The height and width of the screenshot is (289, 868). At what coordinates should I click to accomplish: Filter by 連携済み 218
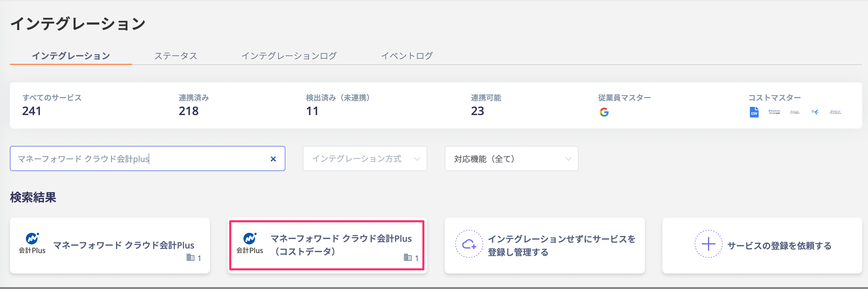[194, 105]
